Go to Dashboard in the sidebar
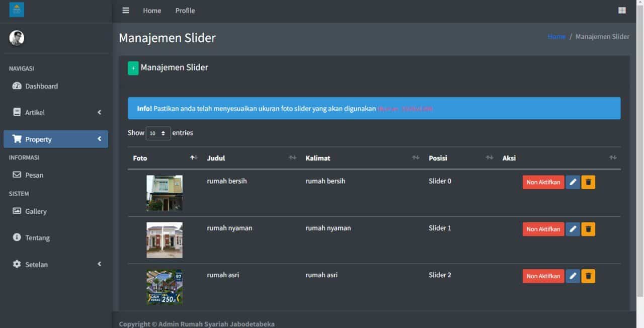The width and height of the screenshot is (644, 328). (x=41, y=87)
